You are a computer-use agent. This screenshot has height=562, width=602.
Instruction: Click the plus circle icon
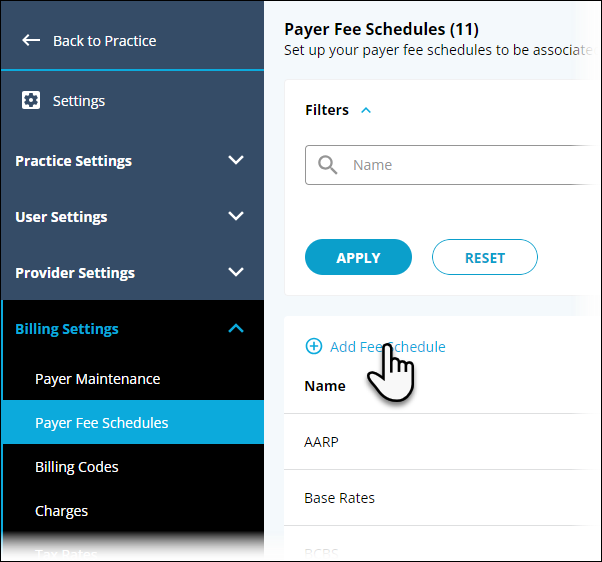click(314, 347)
